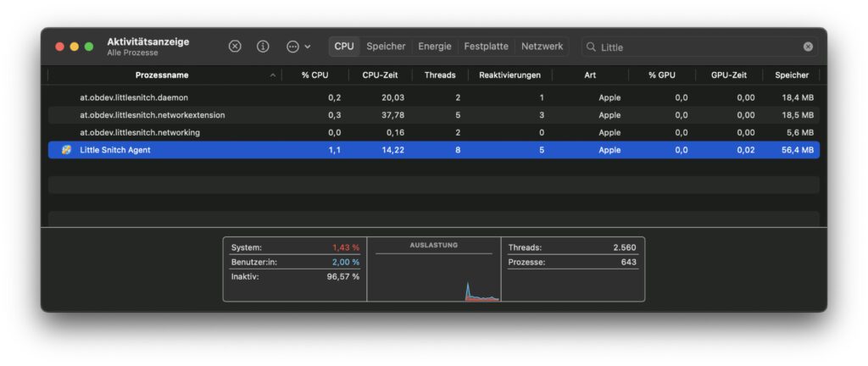Sort processes by Threads column
Image resolution: width=868 pixels, height=366 pixels.
pos(440,75)
